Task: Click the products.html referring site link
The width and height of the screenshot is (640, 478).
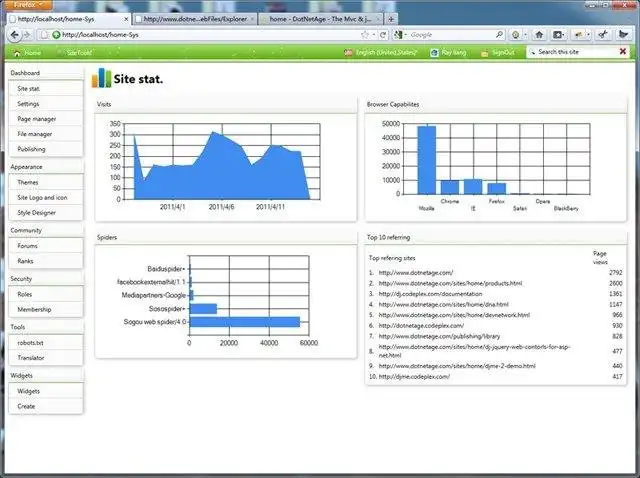Action: tap(450, 283)
